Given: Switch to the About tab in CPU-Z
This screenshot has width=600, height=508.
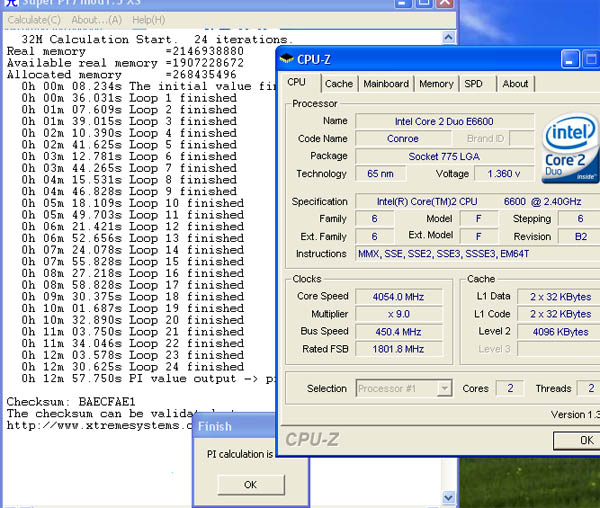Looking at the screenshot, I should [x=515, y=84].
